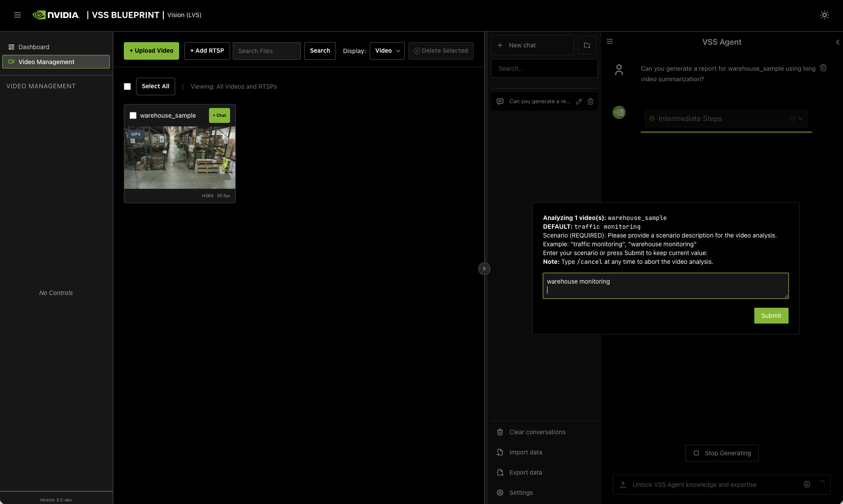Click the agent NVIDIA avatar icon
843x504 pixels.
pos(619,112)
